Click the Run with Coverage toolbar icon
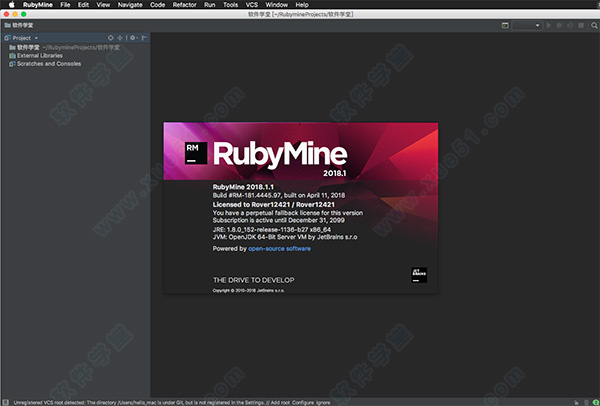The image size is (600, 406). click(x=570, y=25)
